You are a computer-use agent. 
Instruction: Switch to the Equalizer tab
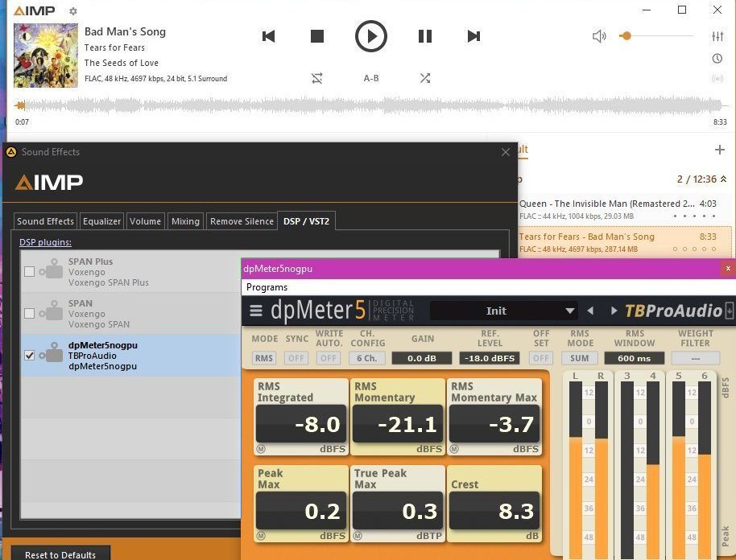[101, 221]
